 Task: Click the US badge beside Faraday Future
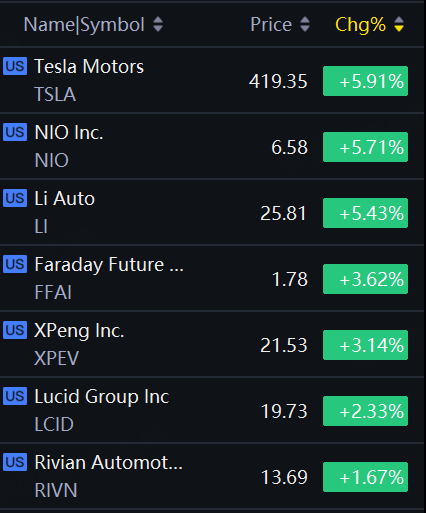(15, 264)
